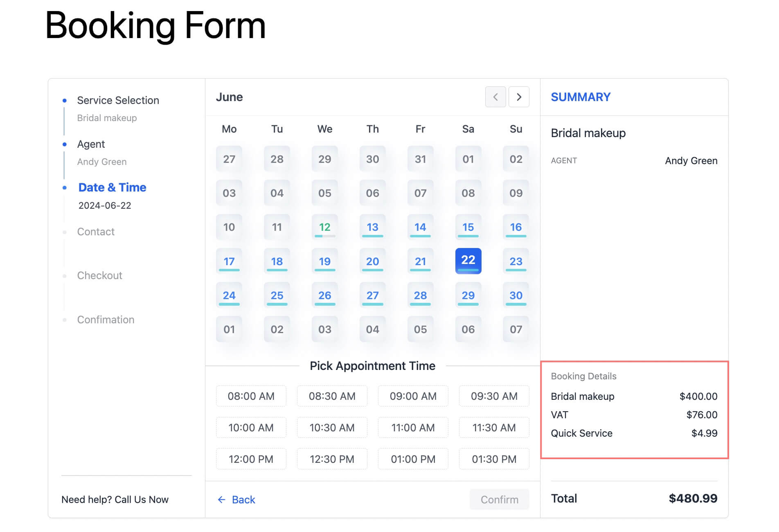The width and height of the screenshot is (779, 532).
Task: Select June 12 on the calendar
Action: (324, 226)
